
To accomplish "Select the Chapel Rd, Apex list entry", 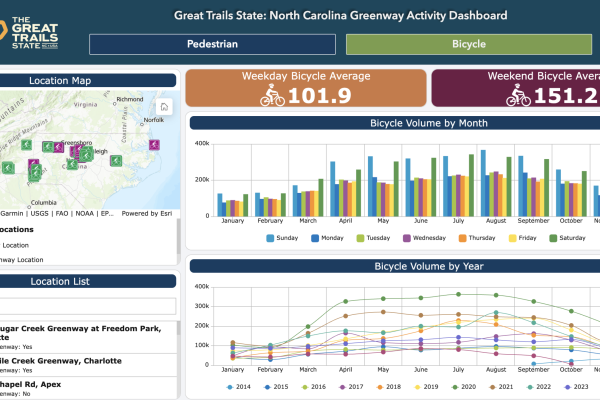I will tap(89, 389).
